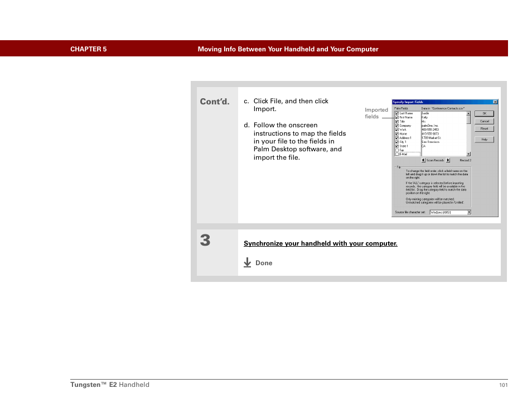Click the data list scroll up arrow
Image resolution: width=532 pixels, height=412 pixels.
tap(468, 113)
